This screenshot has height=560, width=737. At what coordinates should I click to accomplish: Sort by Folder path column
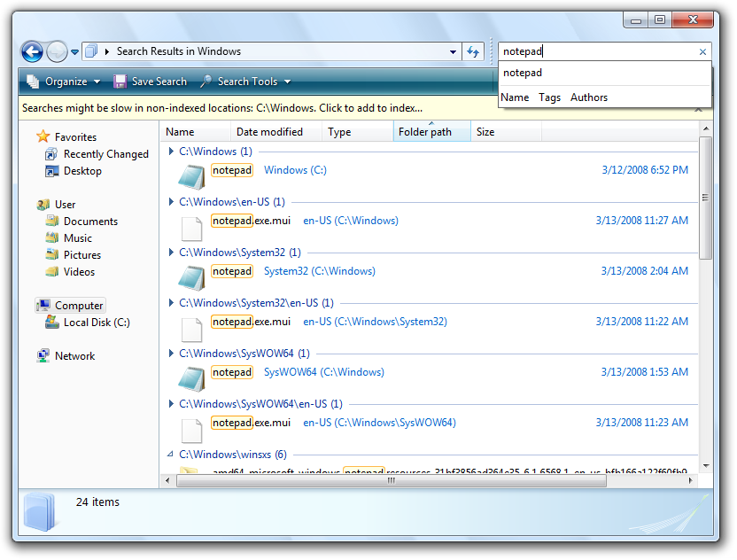click(x=431, y=132)
